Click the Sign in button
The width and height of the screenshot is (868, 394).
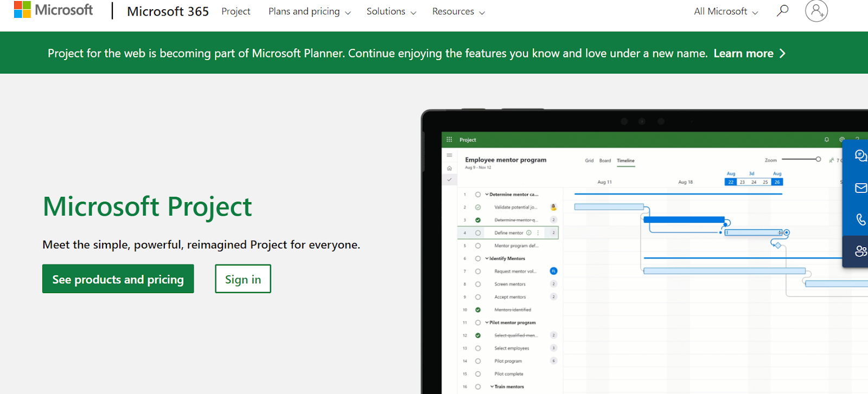pos(243,279)
